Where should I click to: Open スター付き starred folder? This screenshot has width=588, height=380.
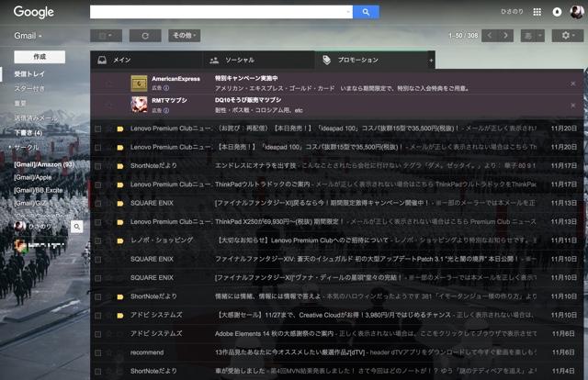tap(29, 88)
